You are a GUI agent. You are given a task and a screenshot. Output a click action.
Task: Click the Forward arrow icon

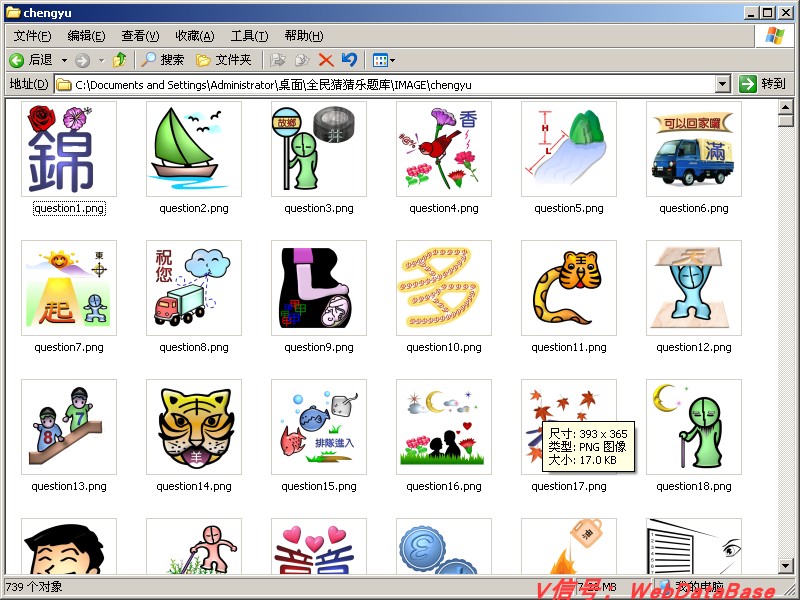[82, 61]
